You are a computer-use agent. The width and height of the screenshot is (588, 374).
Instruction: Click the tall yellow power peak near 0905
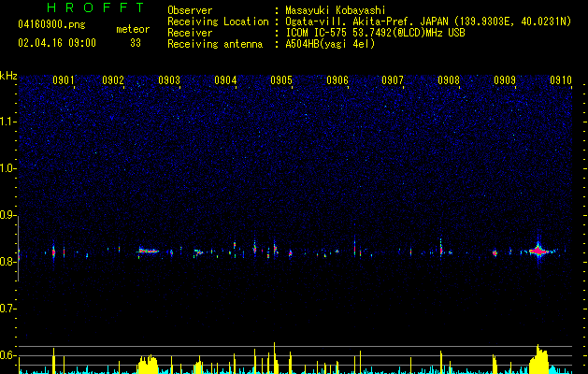274,358
